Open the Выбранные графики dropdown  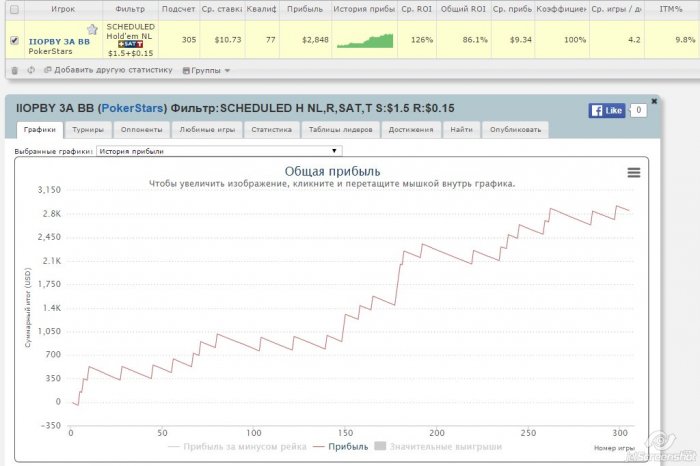point(219,151)
